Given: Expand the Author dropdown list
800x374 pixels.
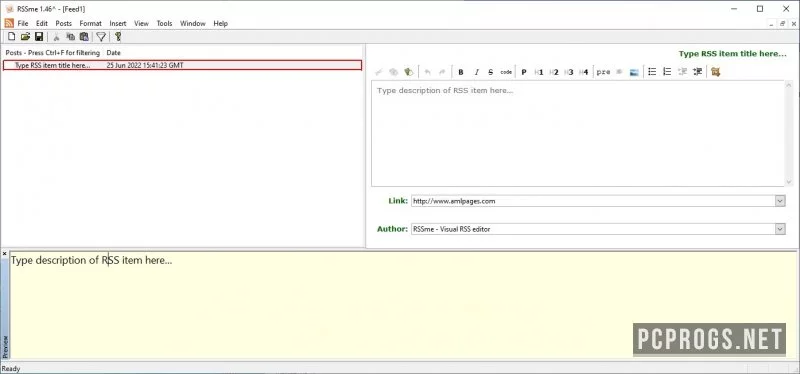Looking at the screenshot, I should click(x=780, y=229).
